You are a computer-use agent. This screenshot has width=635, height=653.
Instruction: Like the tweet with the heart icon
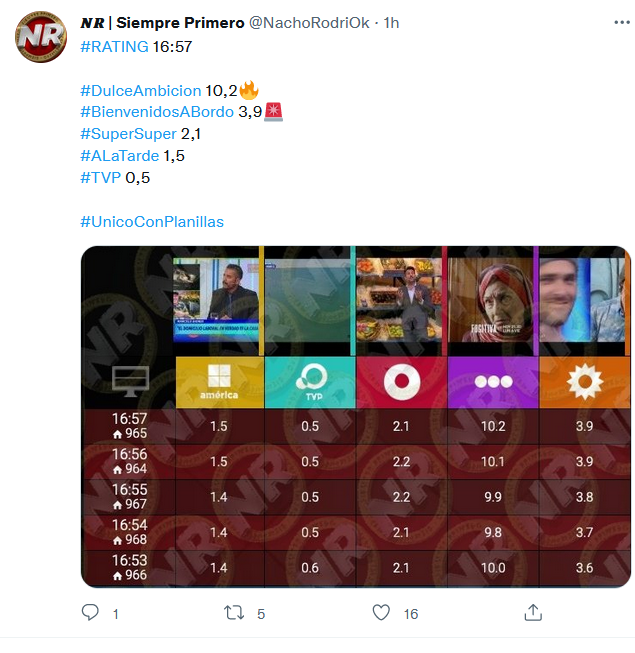click(x=381, y=613)
